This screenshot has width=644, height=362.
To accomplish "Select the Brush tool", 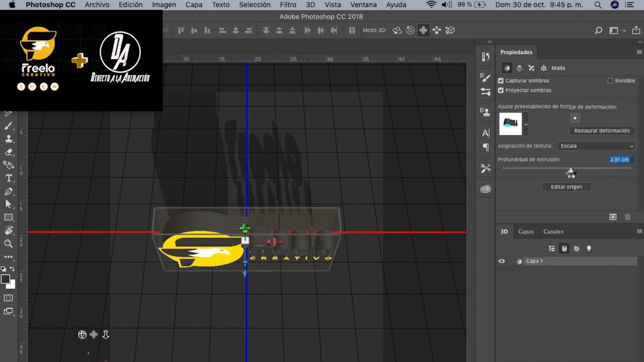I will click(x=9, y=126).
